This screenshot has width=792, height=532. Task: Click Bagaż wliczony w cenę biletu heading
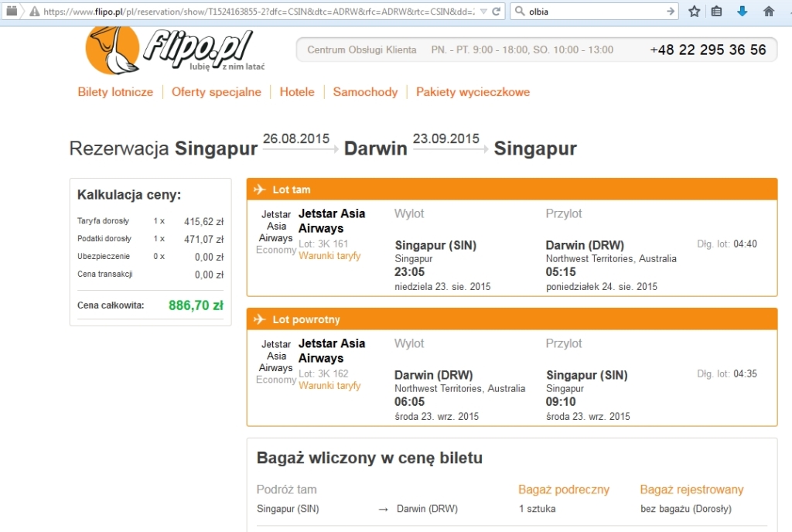coord(370,458)
